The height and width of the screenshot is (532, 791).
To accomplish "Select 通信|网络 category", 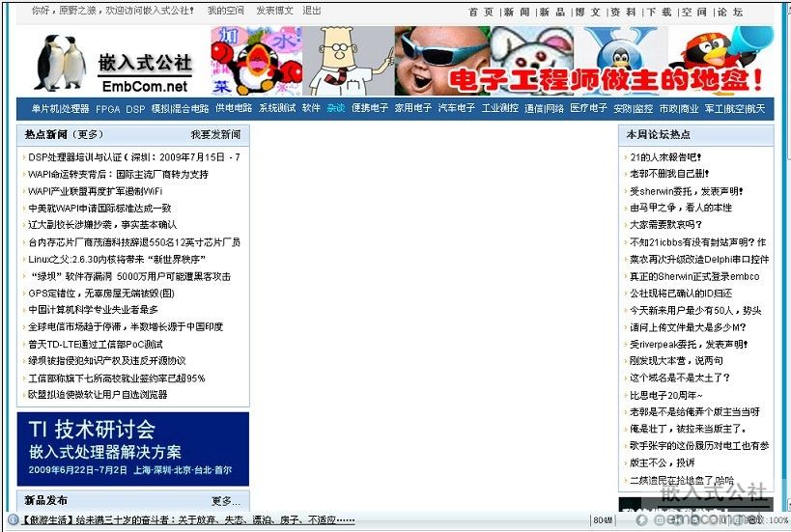I will (545, 108).
